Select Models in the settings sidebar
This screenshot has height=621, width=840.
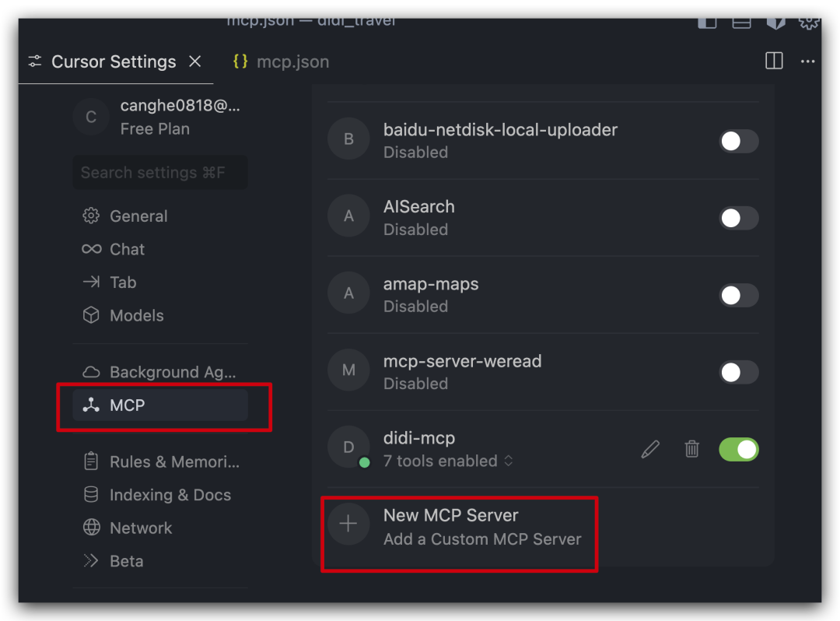coord(136,315)
